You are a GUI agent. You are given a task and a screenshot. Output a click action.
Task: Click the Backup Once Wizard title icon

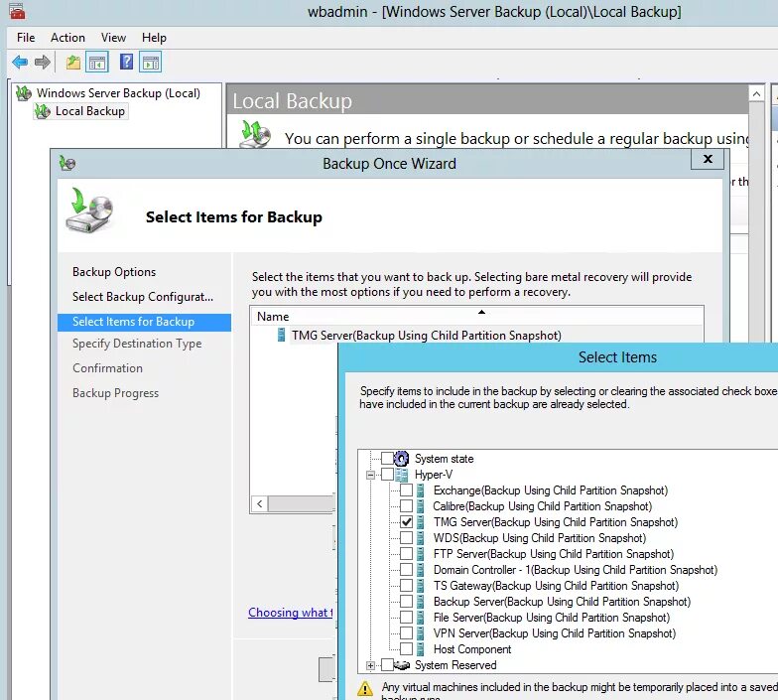[x=67, y=163]
